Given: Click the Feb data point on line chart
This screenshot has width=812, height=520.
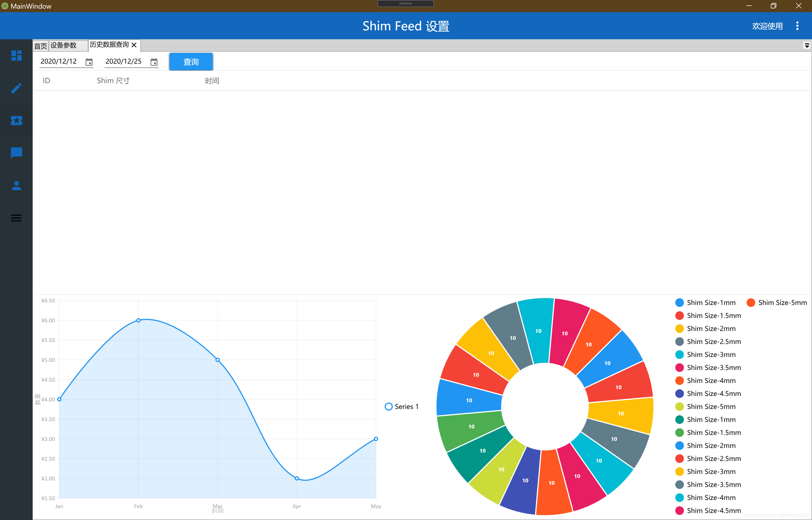Looking at the screenshot, I should [x=138, y=320].
